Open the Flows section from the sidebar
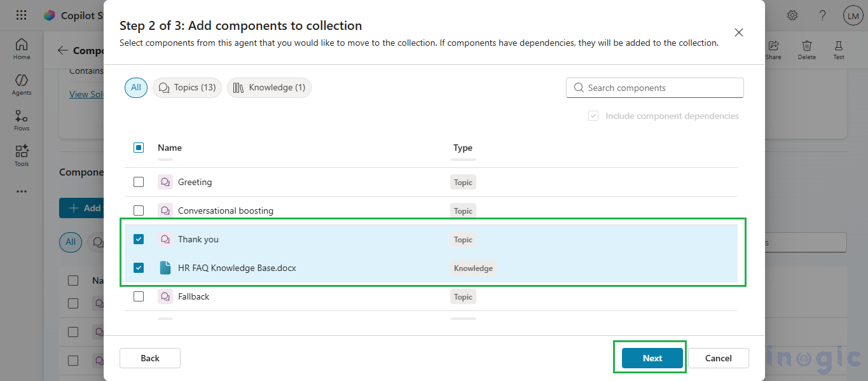Image resolution: width=868 pixels, height=381 pixels. (21, 118)
